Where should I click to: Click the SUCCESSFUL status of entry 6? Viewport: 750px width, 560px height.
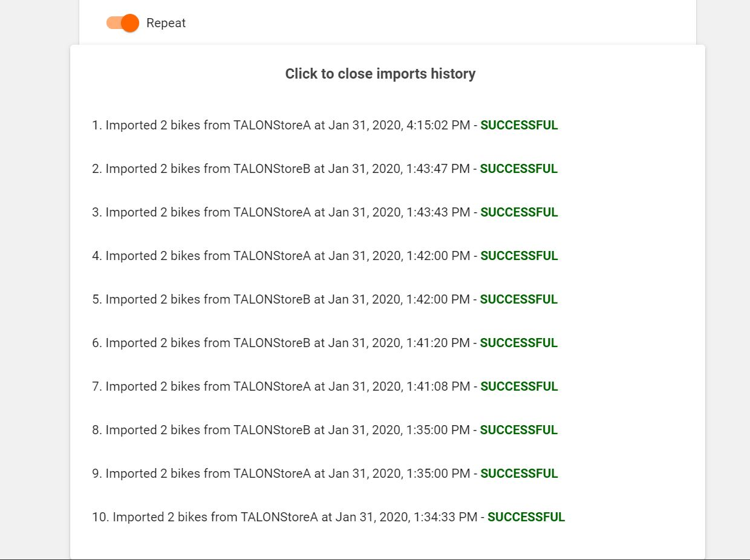tap(518, 343)
